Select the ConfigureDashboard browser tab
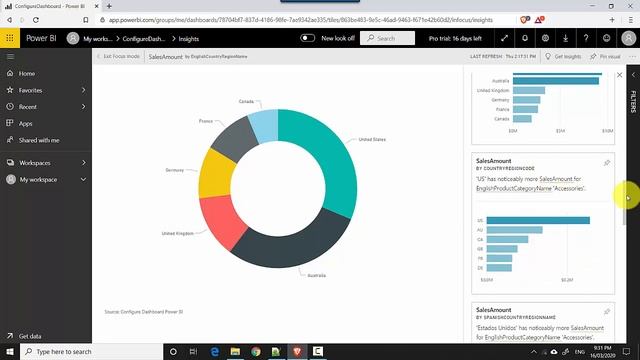 pos(51,6)
